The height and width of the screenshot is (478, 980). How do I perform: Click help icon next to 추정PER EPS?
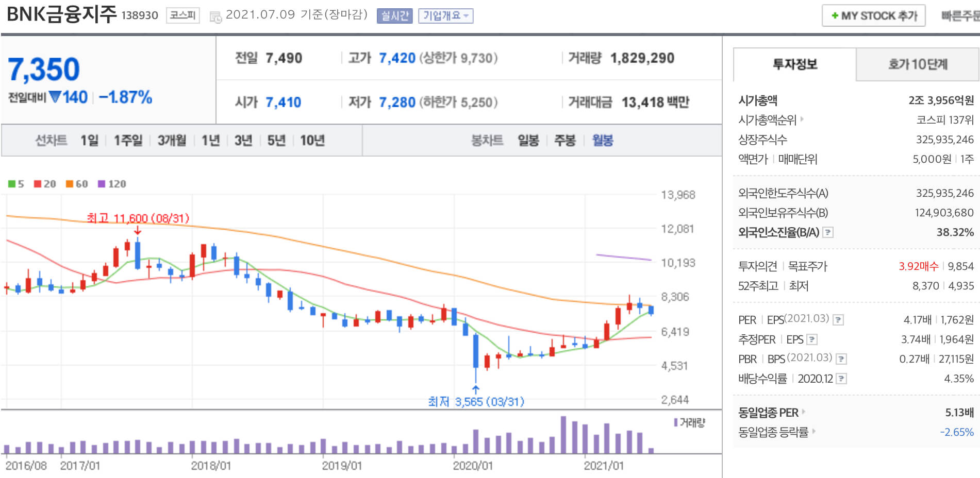[x=812, y=339]
